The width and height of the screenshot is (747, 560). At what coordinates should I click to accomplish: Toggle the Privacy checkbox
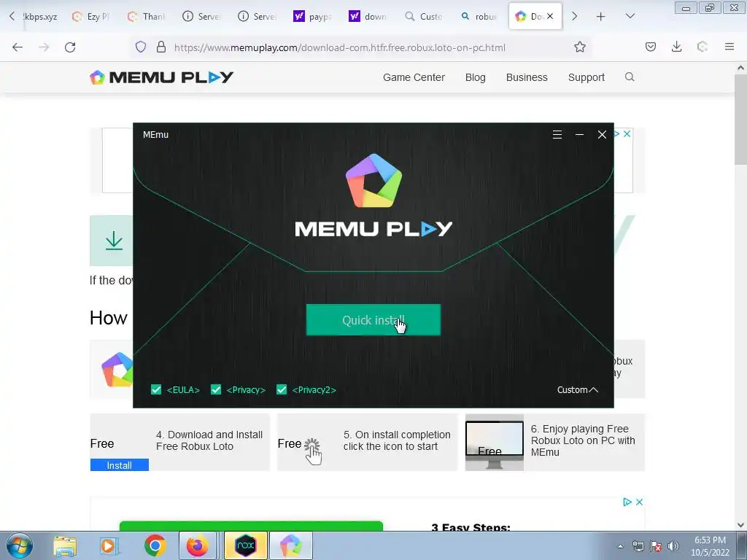[x=216, y=389]
